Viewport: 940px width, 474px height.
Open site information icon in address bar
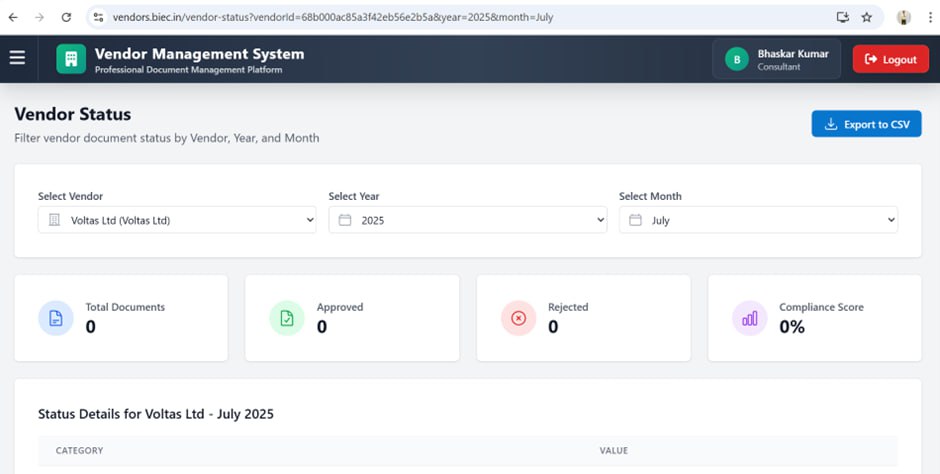[x=99, y=17]
